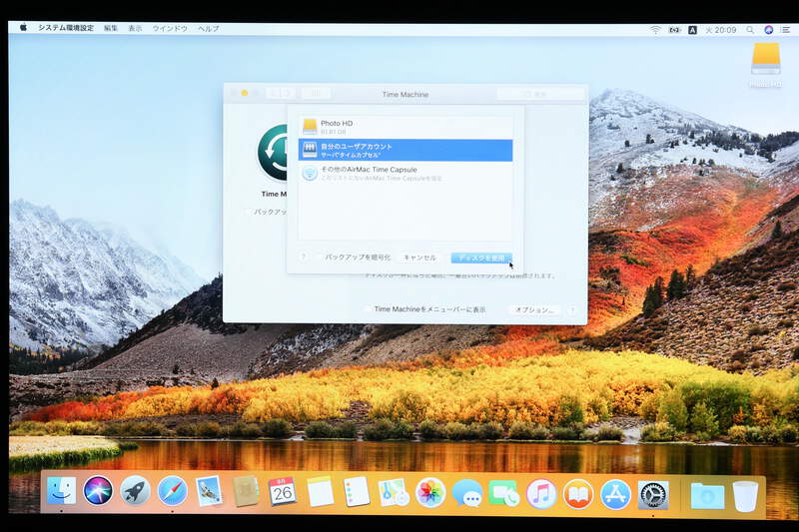Screen dimensions: 799x532
Task: Select その他のAirMac Time Capsule row
Action: coord(405,173)
